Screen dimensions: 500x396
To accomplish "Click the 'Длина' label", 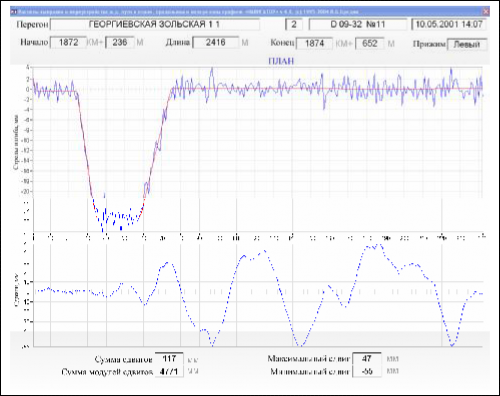I will [x=178, y=42].
